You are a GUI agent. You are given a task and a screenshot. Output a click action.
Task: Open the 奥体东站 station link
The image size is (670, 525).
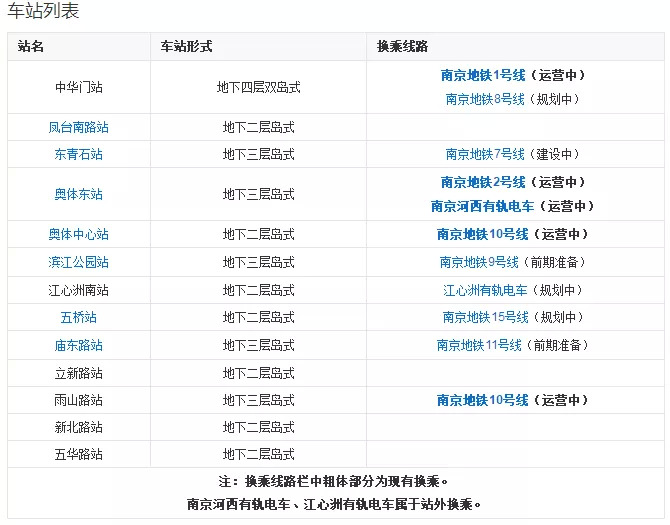(x=79, y=194)
